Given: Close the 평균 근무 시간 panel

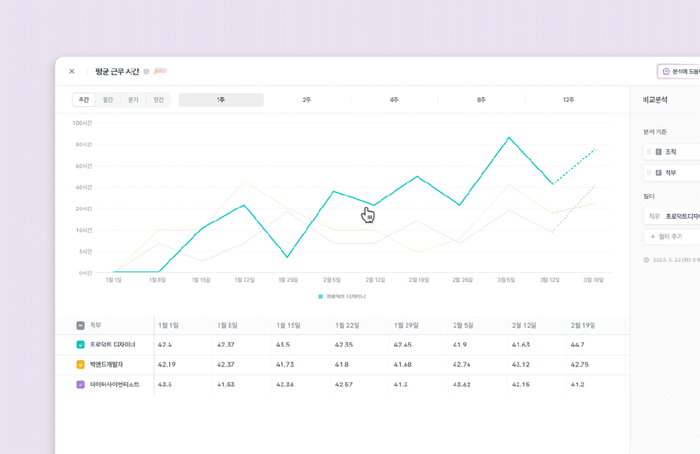Looking at the screenshot, I should [x=71, y=71].
